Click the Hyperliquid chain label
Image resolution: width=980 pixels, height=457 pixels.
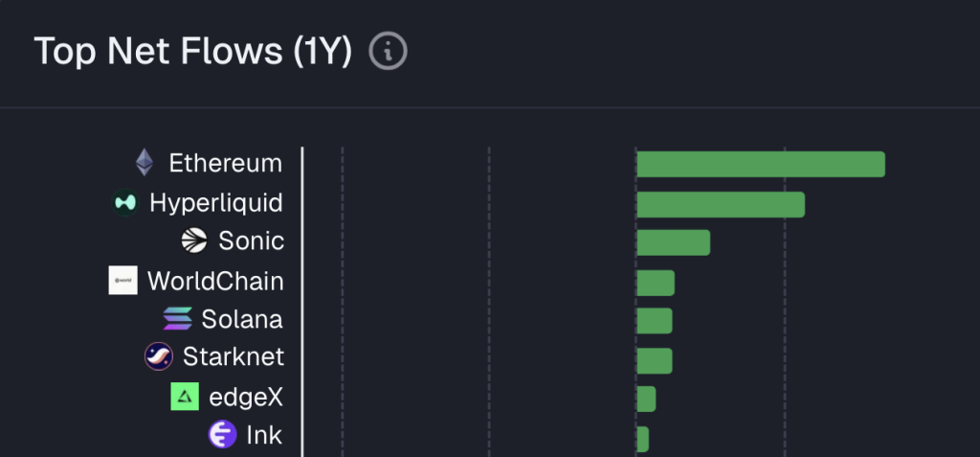[x=216, y=203]
